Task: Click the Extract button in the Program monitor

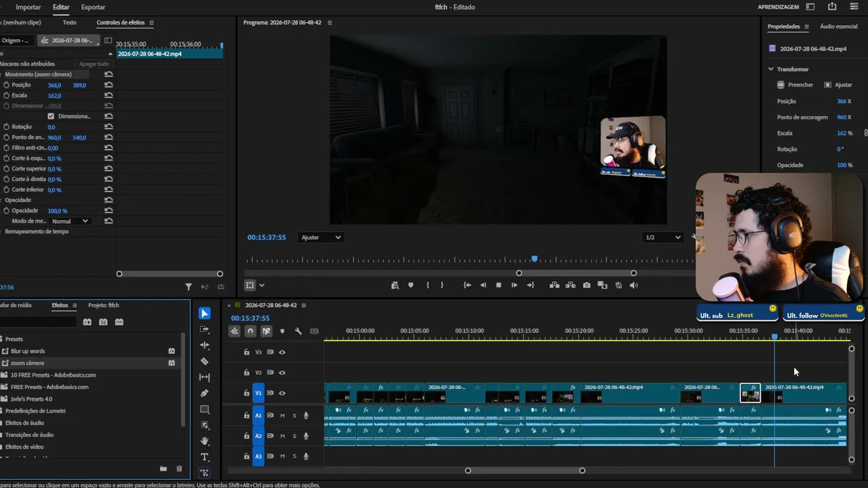Action: (570, 285)
